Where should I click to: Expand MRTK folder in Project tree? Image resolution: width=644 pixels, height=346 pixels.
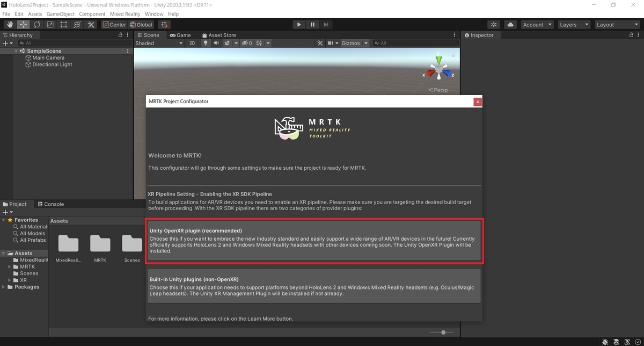click(x=10, y=266)
